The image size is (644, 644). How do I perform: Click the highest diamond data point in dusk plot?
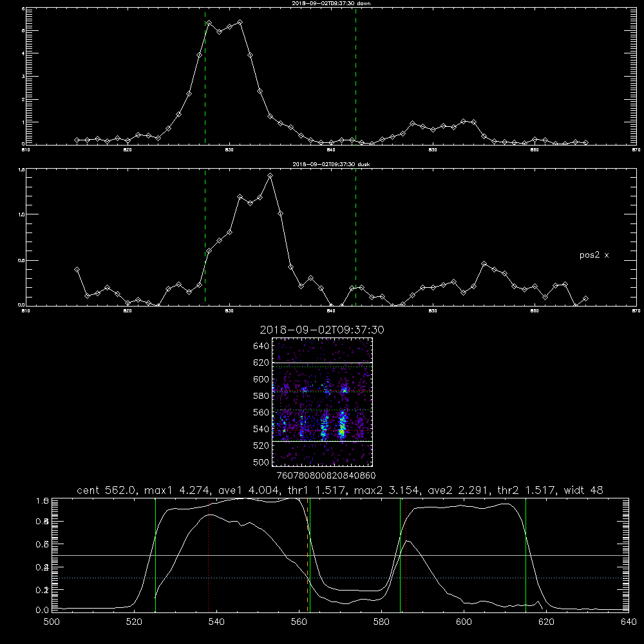tap(270, 176)
